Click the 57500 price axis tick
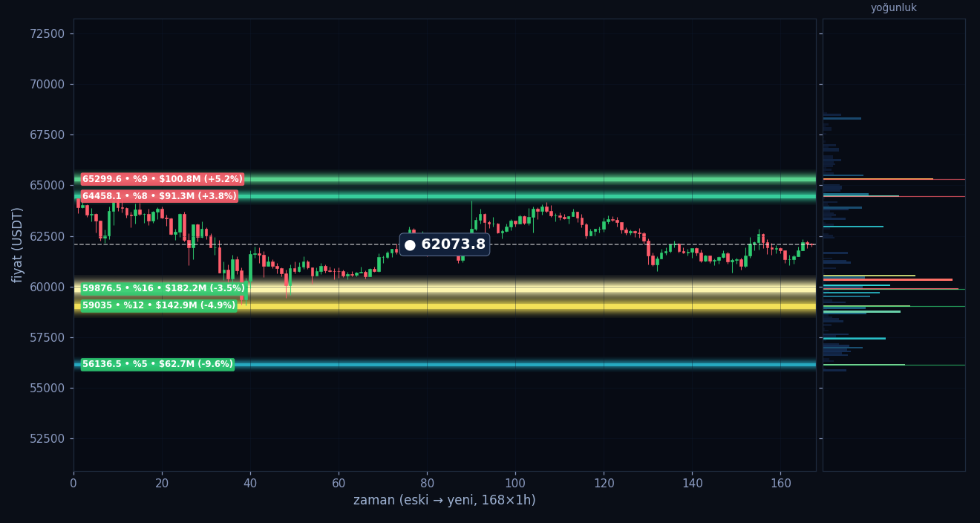Image resolution: width=980 pixels, height=523 pixels. 46,337
